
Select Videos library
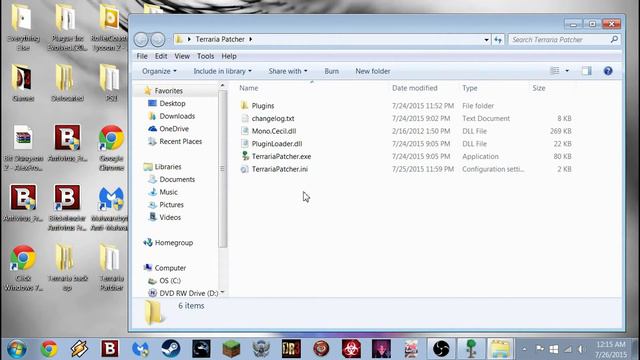[x=170, y=218]
